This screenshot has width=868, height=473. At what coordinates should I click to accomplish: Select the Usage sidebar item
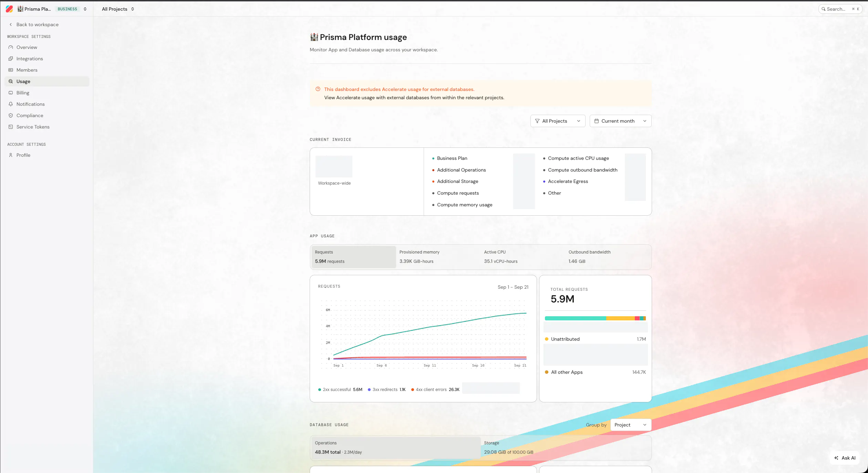(x=47, y=81)
